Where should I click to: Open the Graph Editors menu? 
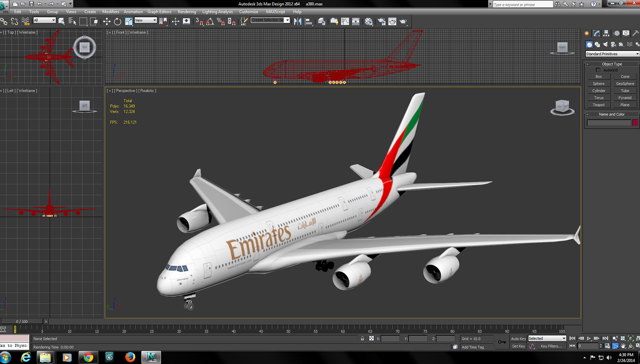click(x=159, y=12)
